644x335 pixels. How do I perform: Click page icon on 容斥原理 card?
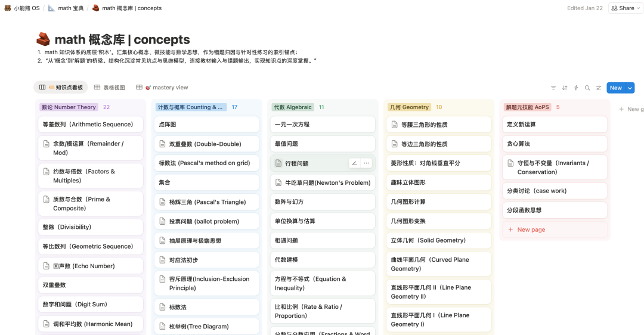[162, 279]
